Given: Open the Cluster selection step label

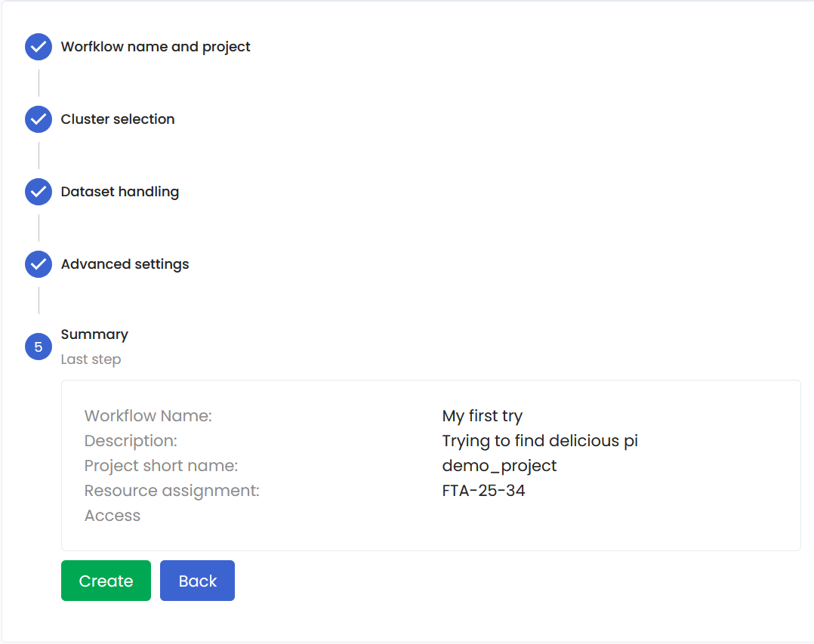Looking at the screenshot, I should click(118, 119).
